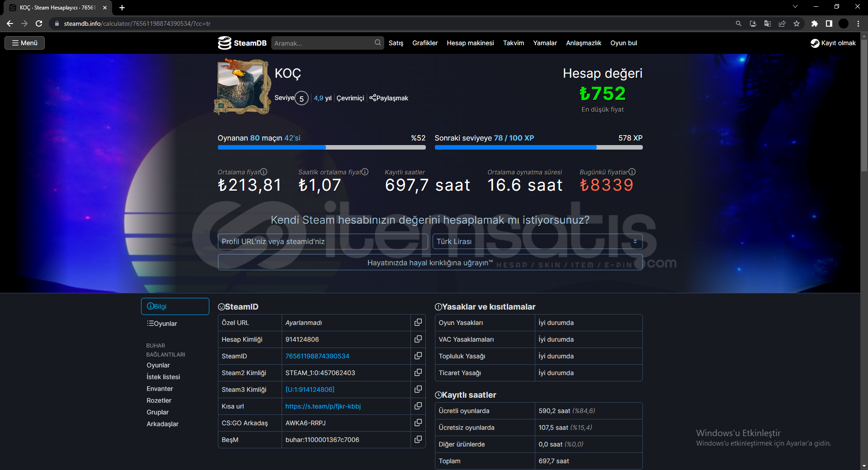Click the translate page icon in address bar
Image resolution: width=868 pixels, height=470 pixels.
(768, 23)
